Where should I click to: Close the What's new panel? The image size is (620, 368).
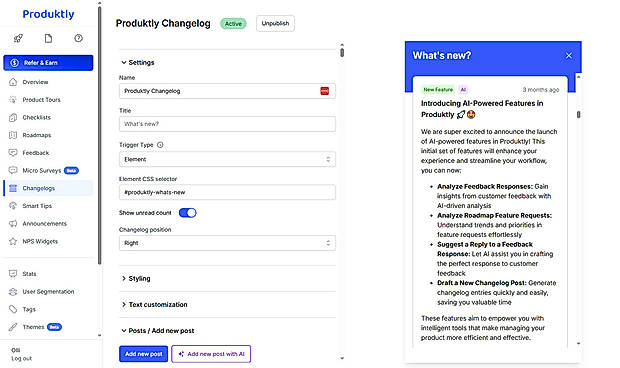(569, 56)
